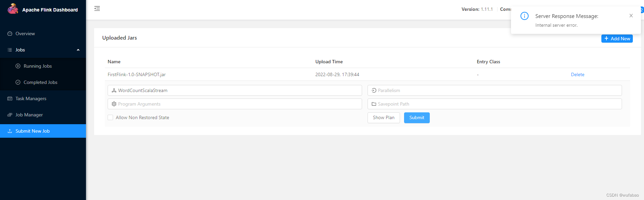Submit the job with Submit button
This screenshot has height=200, width=644.
click(x=417, y=117)
